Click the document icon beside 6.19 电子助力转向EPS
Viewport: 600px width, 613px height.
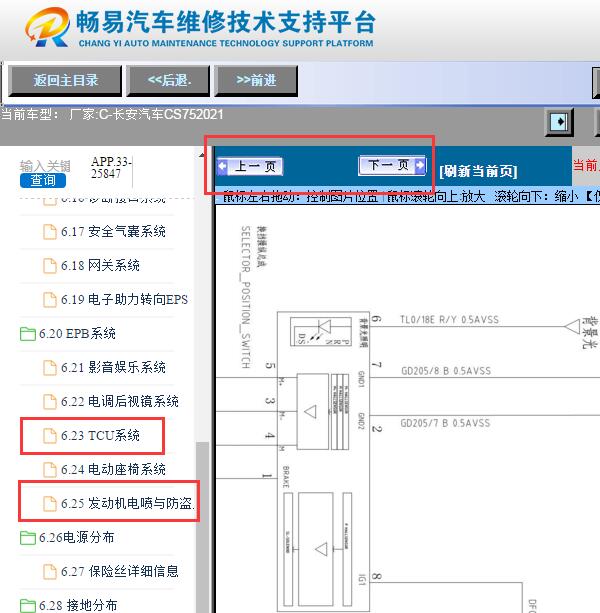pos(50,299)
